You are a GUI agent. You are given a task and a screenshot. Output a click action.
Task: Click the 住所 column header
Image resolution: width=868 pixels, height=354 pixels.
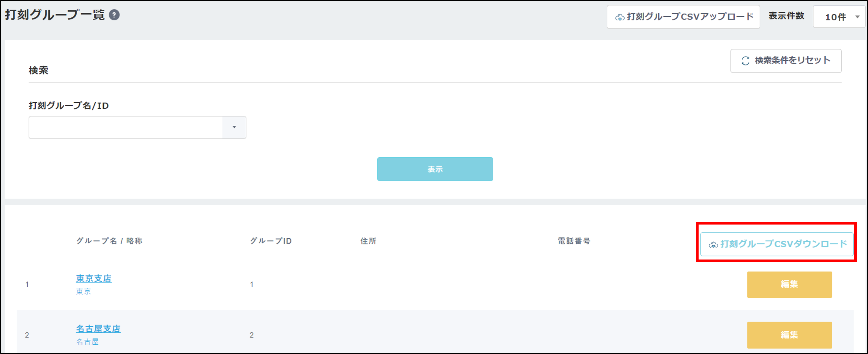[368, 241]
